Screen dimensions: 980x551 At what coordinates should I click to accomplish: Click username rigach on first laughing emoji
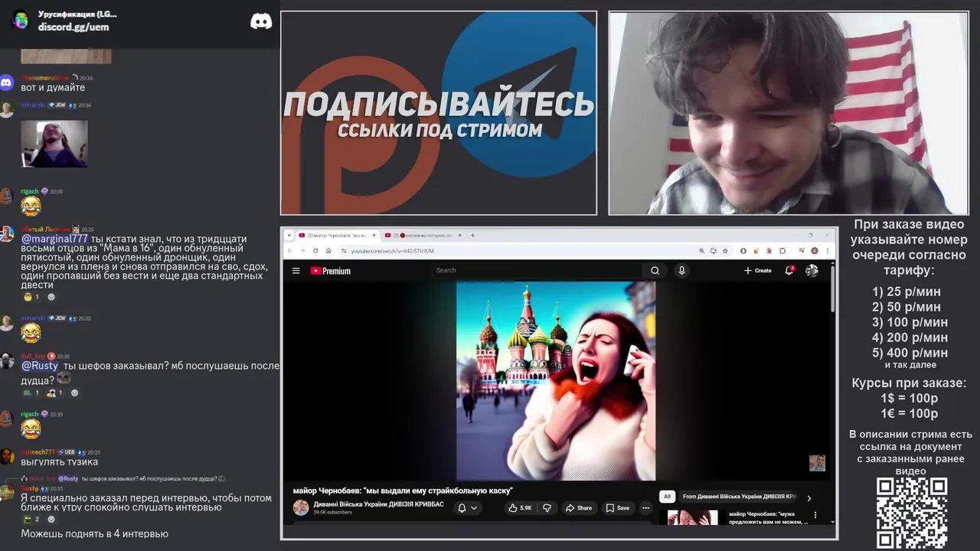(29, 191)
